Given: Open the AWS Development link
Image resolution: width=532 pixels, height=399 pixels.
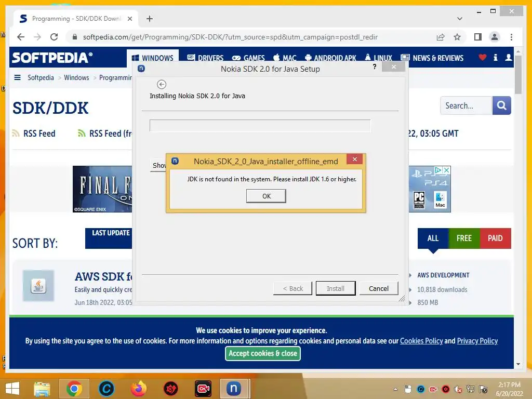Looking at the screenshot, I should point(443,275).
